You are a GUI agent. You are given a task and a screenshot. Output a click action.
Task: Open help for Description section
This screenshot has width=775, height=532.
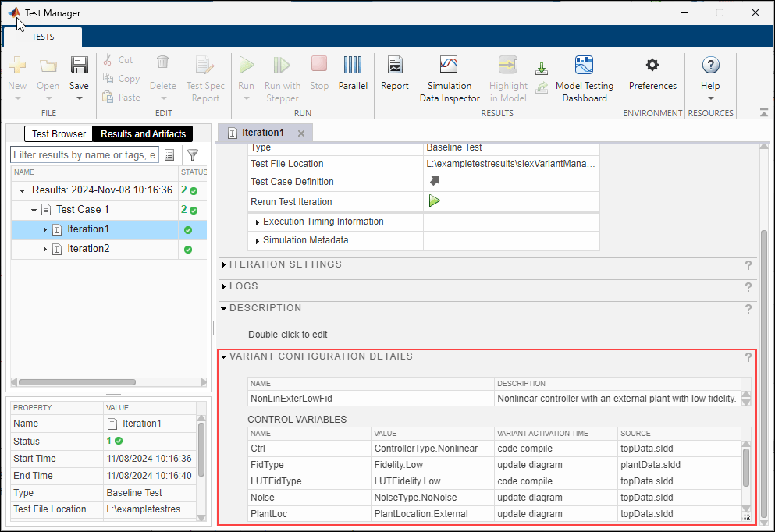click(x=748, y=309)
